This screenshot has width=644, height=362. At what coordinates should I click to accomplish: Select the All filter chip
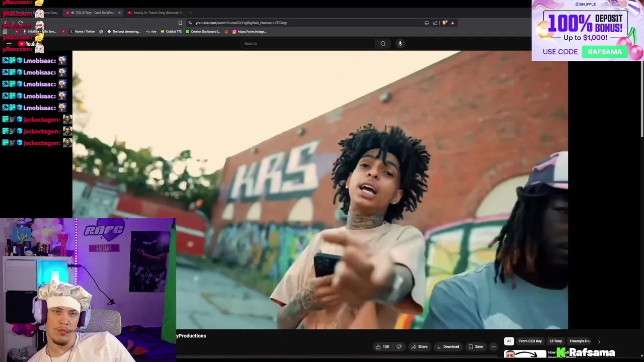pos(509,341)
